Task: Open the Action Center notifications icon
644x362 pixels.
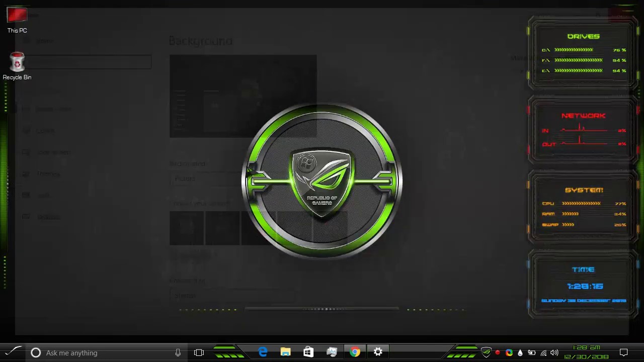Action: tap(624, 352)
